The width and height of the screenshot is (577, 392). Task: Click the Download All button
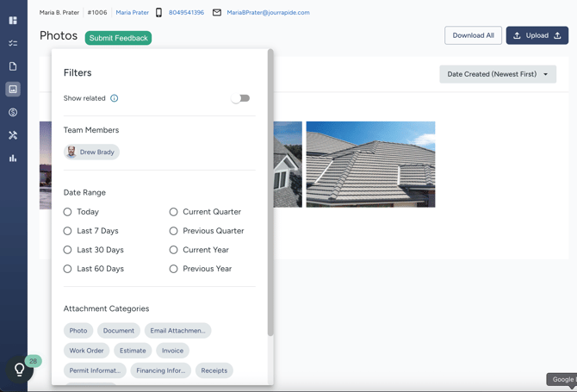pyautogui.click(x=473, y=35)
